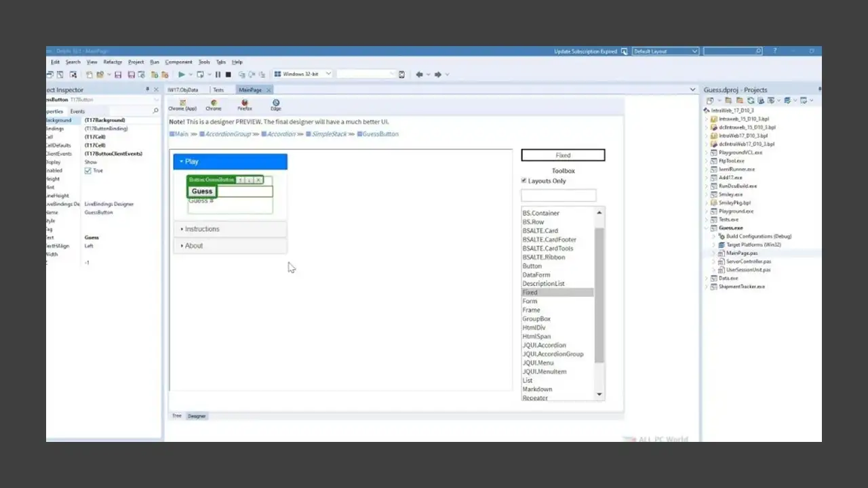This screenshot has width=868, height=488.
Task: Click the Guess button in designer
Action: (202, 191)
